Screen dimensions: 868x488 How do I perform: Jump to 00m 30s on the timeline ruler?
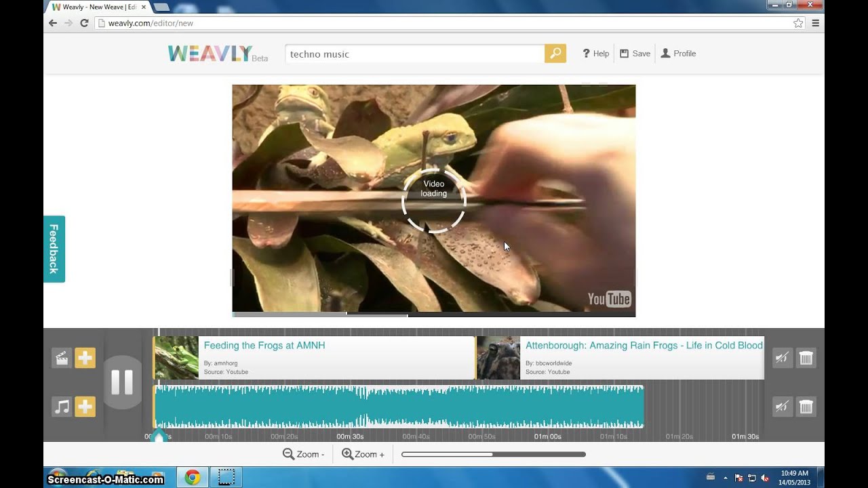pyautogui.click(x=350, y=436)
